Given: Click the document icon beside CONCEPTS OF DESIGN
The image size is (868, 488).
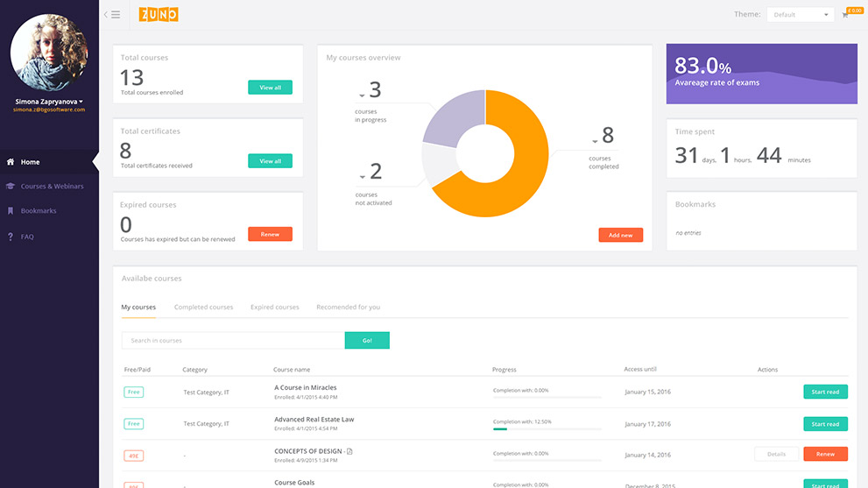Looking at the screenshot, I should [349, 451].
